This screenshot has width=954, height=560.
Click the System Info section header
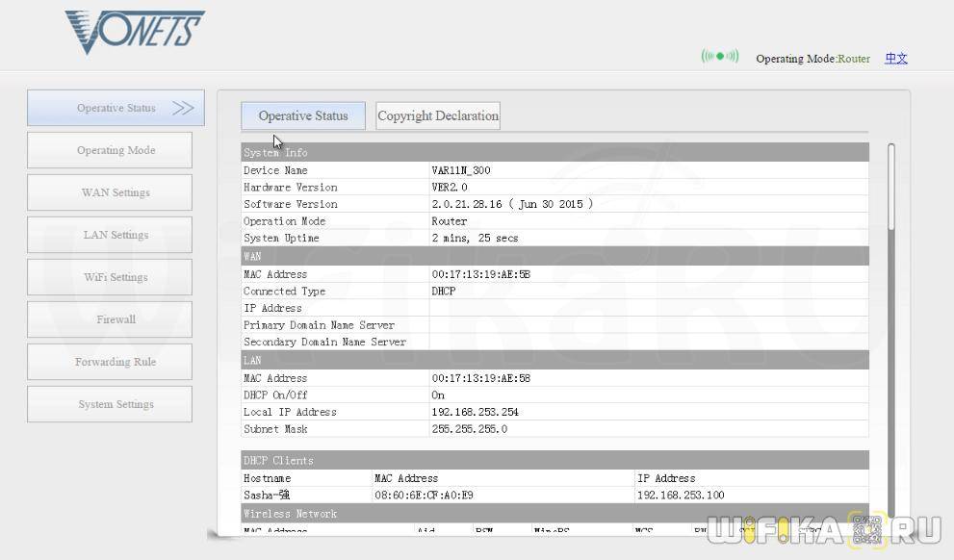(x=554, y=152)
